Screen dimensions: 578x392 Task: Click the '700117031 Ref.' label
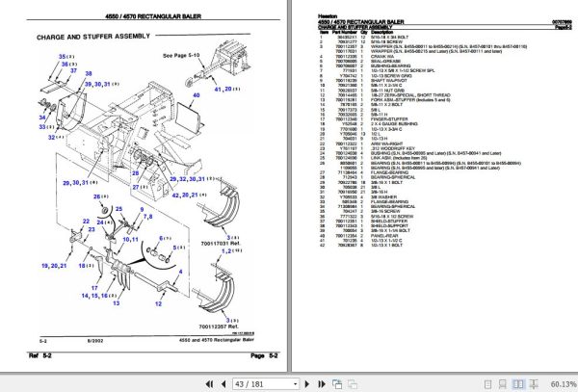[x=221, y=244]
